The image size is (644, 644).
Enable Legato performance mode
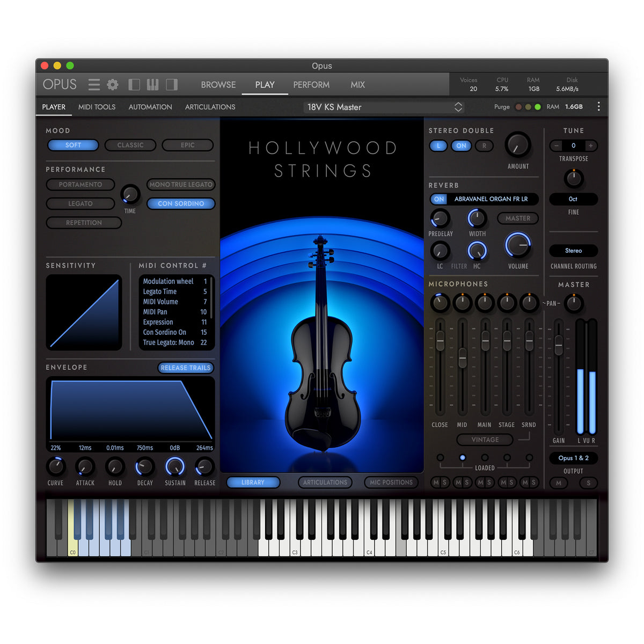pyautogui.click(x=80, y=204)
